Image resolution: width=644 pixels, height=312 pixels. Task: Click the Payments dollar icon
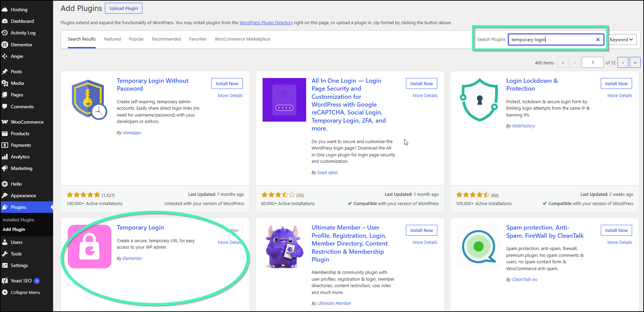tap(5, 145)
